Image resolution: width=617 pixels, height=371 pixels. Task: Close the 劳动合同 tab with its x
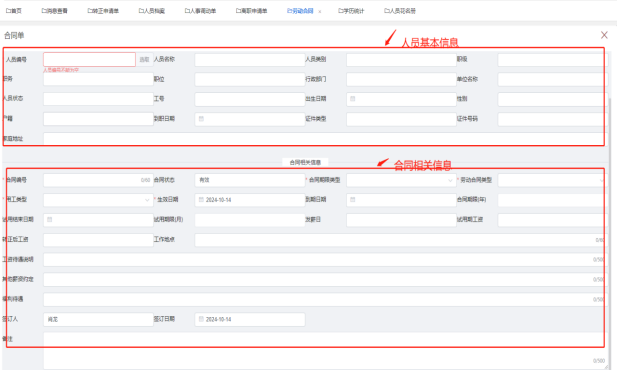click(320, 11)
